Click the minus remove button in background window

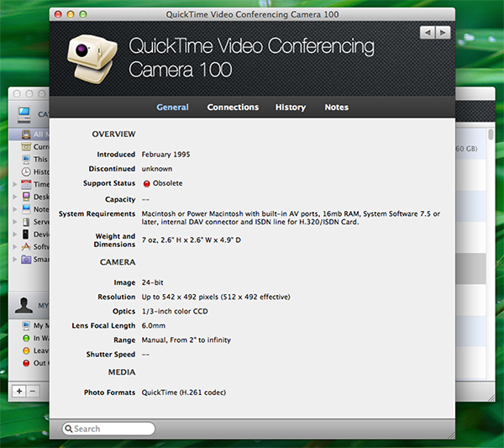[x=33, y=391]
